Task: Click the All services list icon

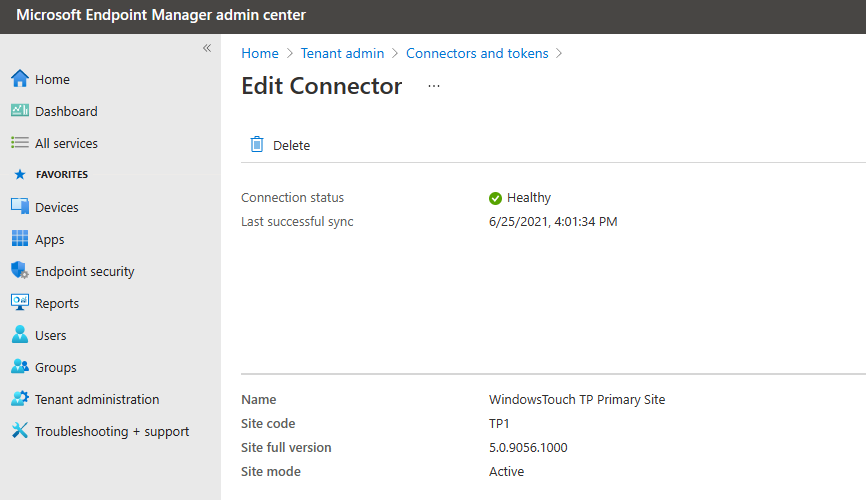Action: coord(20,143)
